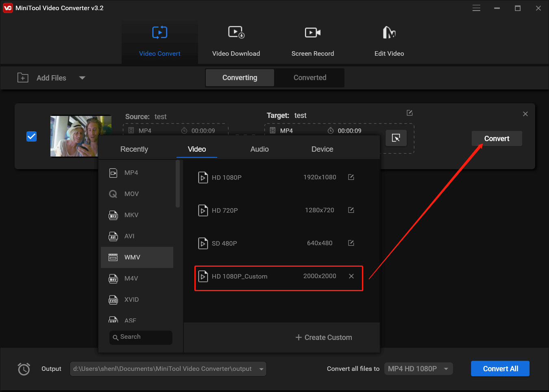The height and width of the screenshot is (392, 549).
Task: Delete the HD 1080P_Custom preset
Action: click(351, 276)
